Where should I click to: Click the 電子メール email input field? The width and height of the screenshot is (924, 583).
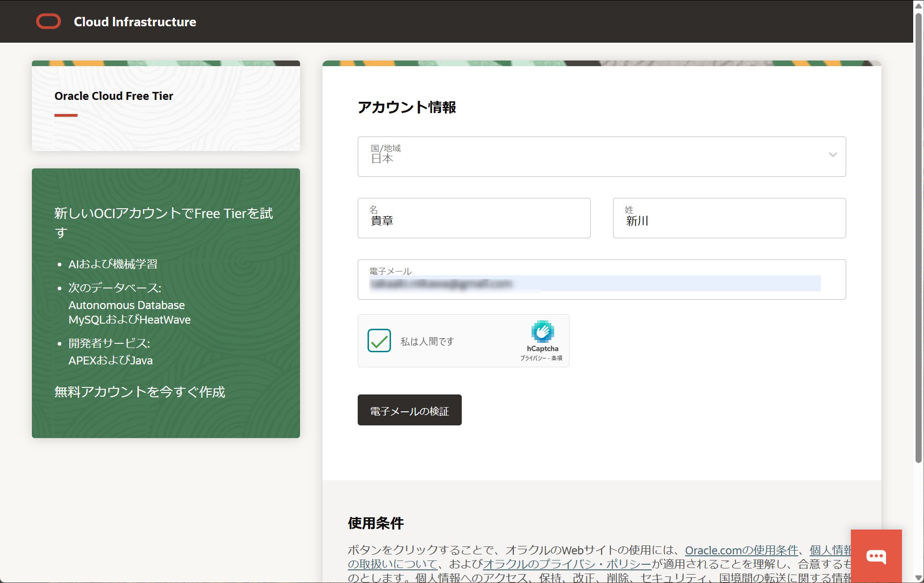pos(601,280)
